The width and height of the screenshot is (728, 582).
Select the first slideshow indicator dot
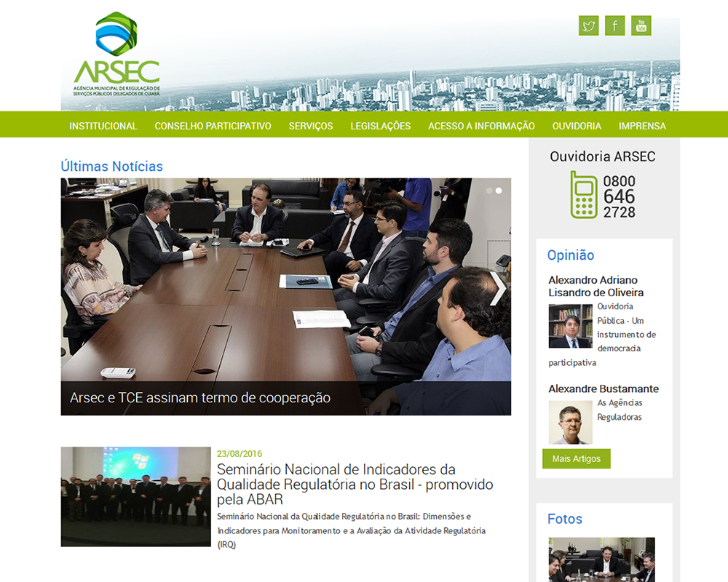click(489, 191)
